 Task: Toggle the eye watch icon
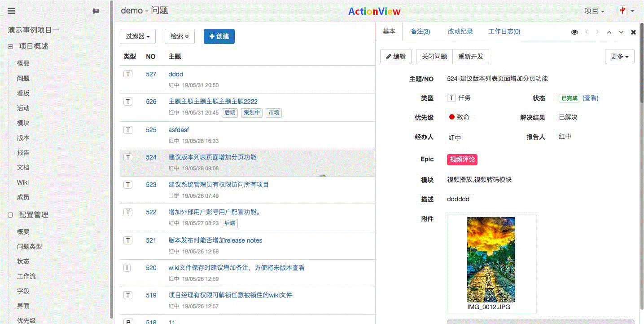click(574, 32)
